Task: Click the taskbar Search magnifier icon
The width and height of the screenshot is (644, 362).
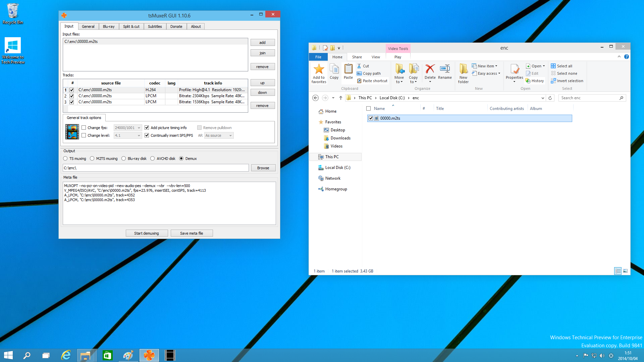Action: pos(27,355)
